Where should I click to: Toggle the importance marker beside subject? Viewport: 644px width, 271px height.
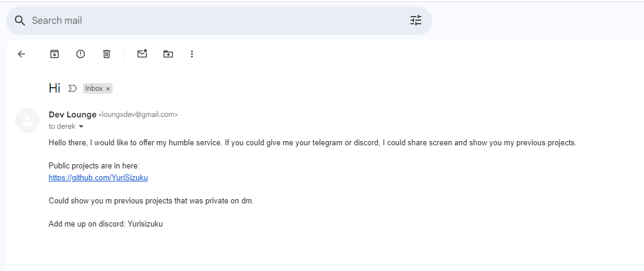click(72, 88)
